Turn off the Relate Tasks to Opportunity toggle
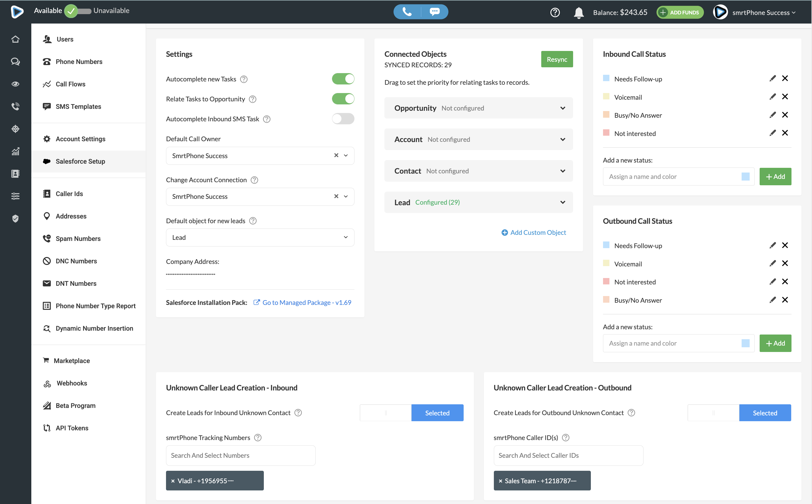Screen dimensions: 812x504 pos(343,99)
